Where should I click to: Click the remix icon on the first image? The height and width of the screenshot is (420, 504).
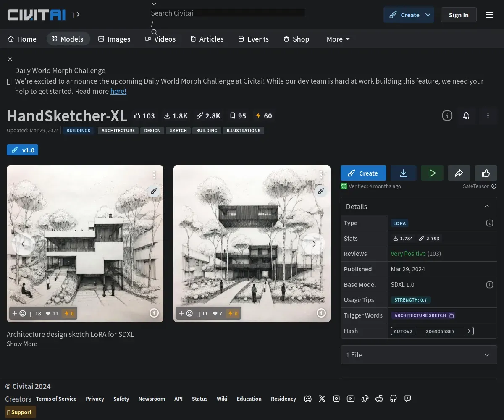point(154,191)
